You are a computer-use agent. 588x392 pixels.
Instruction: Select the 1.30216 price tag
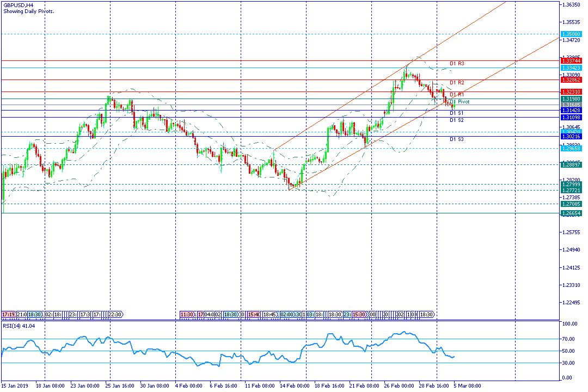point(571,137)
